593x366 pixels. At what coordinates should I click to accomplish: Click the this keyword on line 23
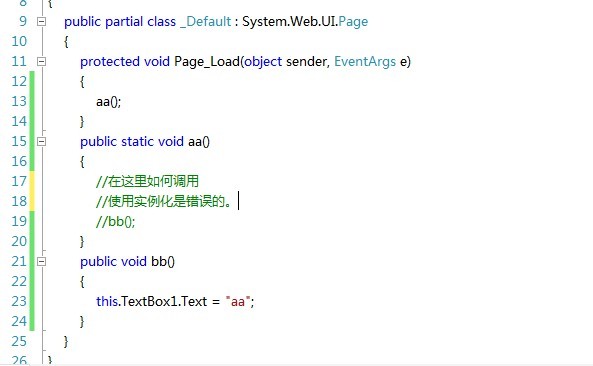pyautogui.click(x=107, y=302)
